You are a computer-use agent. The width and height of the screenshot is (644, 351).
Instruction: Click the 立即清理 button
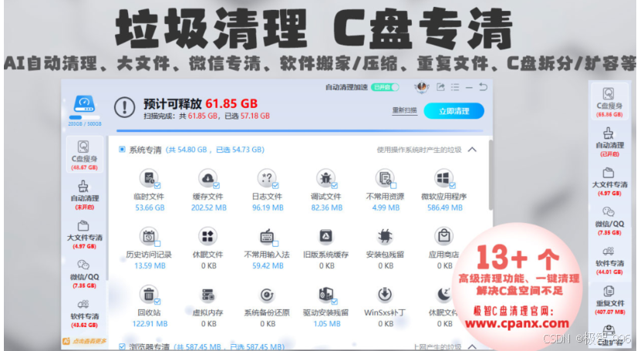pyautogui.click(x=453, y=111)
